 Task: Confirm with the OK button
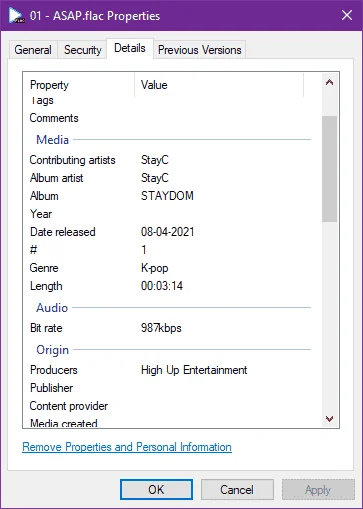[156, 490]
